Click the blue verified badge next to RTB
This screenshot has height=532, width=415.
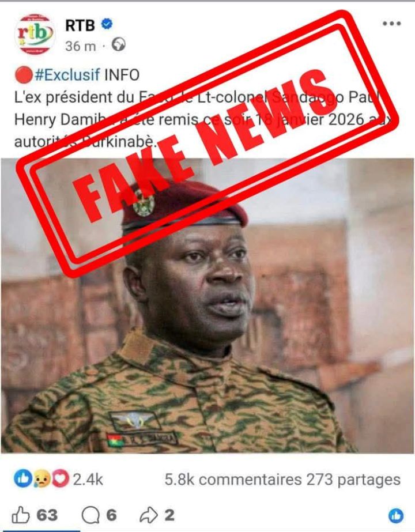pyautogui.click(x=107, y=24)
